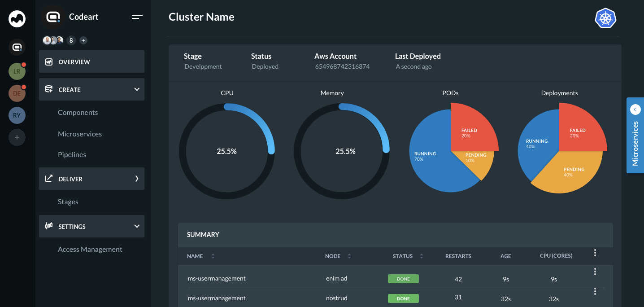Click the Codeart logo in sidebar header
This screenshot has height=307, width=644.
53,17
